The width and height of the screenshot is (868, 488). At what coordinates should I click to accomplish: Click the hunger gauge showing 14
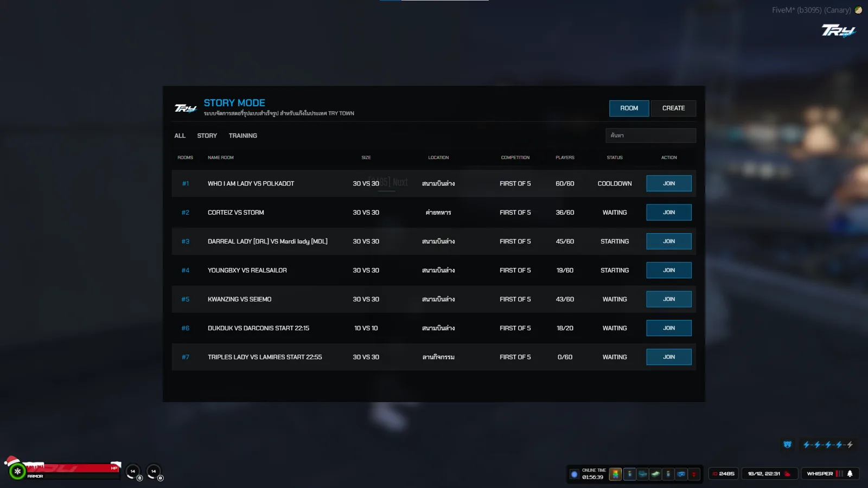[133, 472]
